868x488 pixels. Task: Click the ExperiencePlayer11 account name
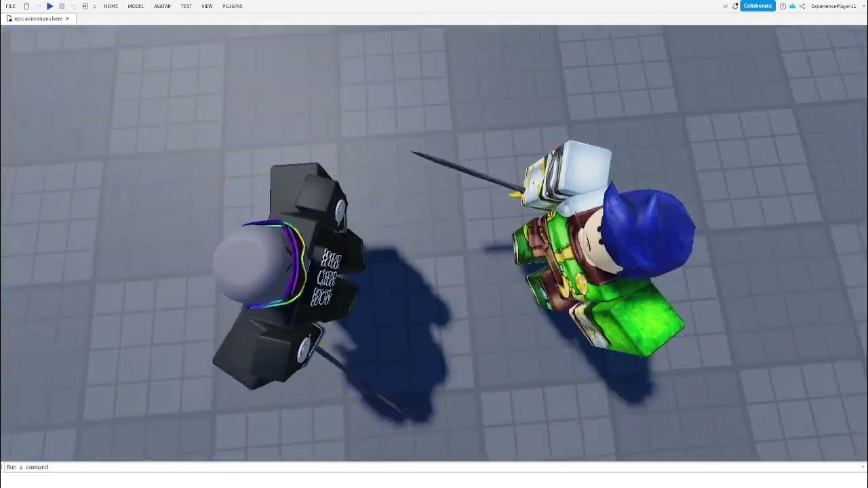833,6
